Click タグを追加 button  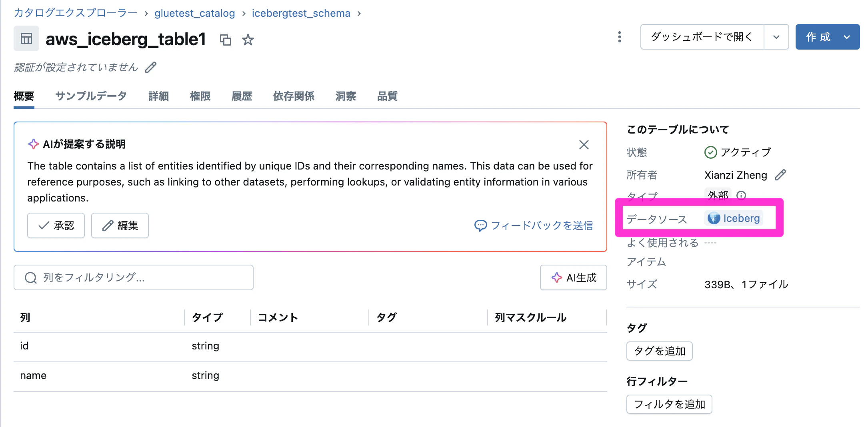660,351
